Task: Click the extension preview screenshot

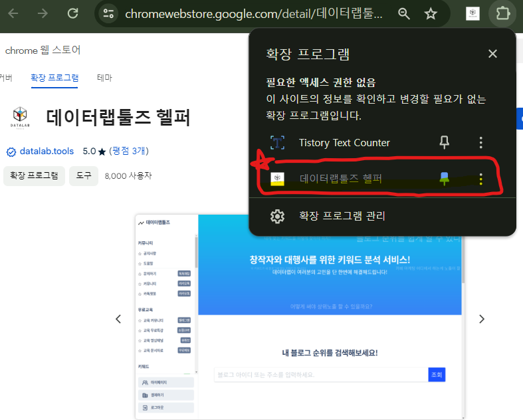Action: [300, 317]
